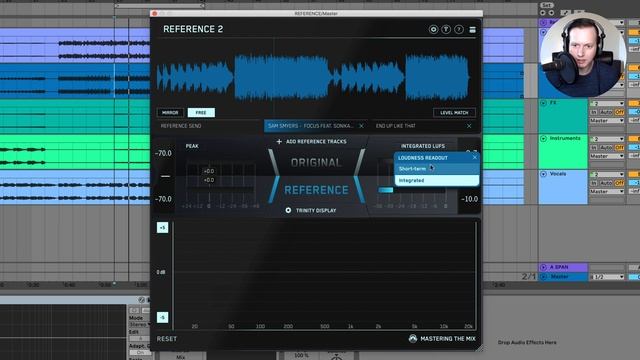Open FX track output routing dropdown
640x360 pixels.
point(607,121)
